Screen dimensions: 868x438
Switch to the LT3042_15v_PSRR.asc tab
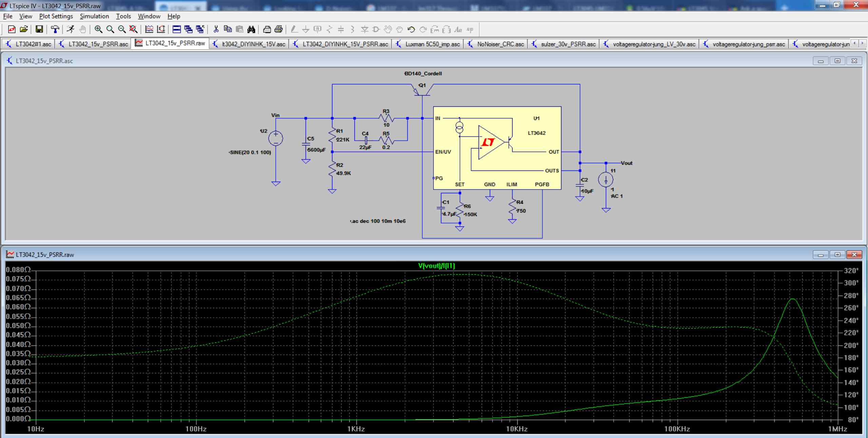pyautogui.click(x=94, y=44)
